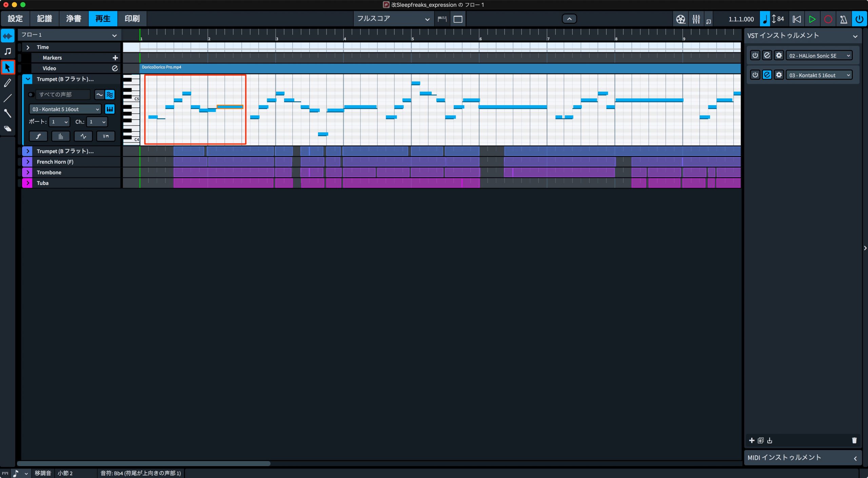Choose the Line tool
Image resolution: width=868 pixels, height=478 pixels.
[x=7, y=98]
